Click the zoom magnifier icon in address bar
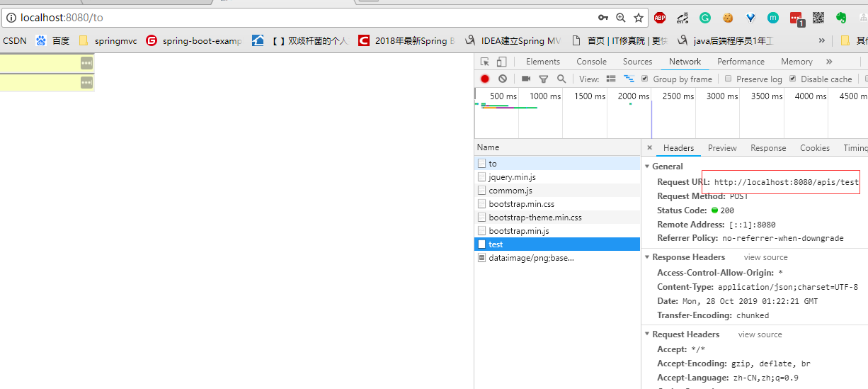Screen dimensions: 868x389 coord(621,18)
